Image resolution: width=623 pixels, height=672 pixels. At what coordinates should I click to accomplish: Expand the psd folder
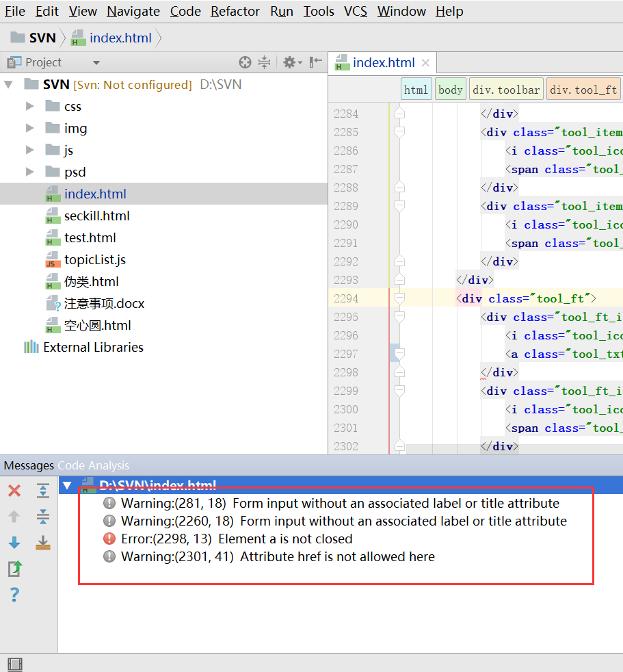pyautogui.click(x=29, y=172)
